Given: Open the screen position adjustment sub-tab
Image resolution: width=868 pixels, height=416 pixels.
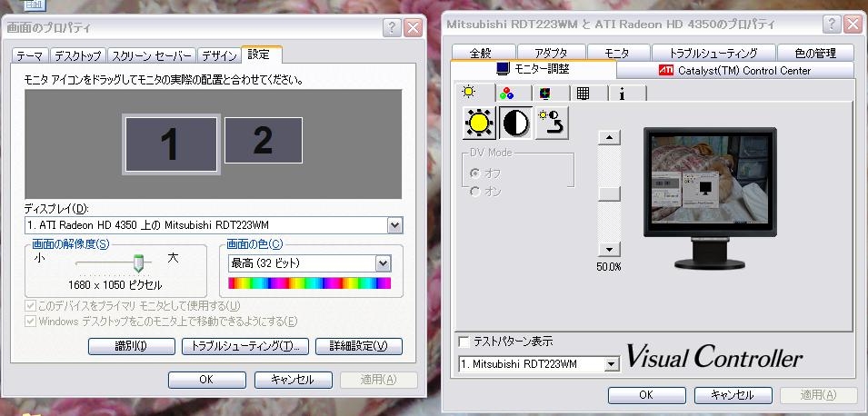Looking at the screenshot, I should [x=544, y=94].
